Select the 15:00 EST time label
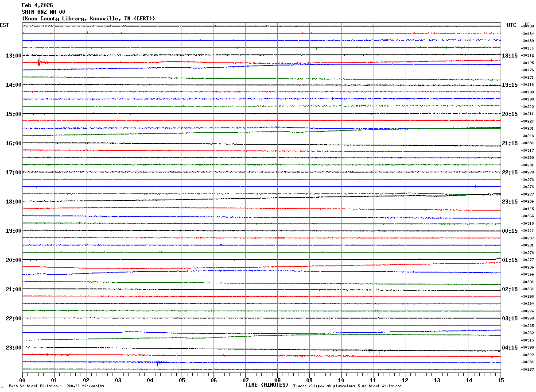The height and width of the screenshot is (392, 536). click(13, 114)
